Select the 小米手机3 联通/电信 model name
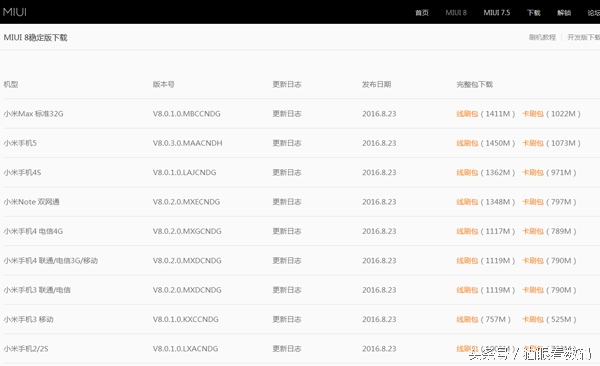Screen dimensions: 600x366 [x=37, y=290]
